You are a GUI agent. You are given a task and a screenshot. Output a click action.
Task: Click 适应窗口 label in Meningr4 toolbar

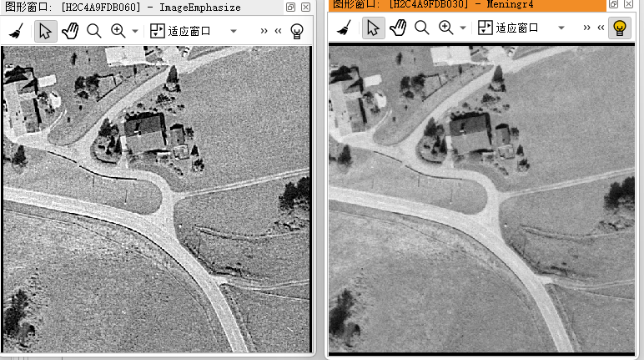[x=516, y=28]
